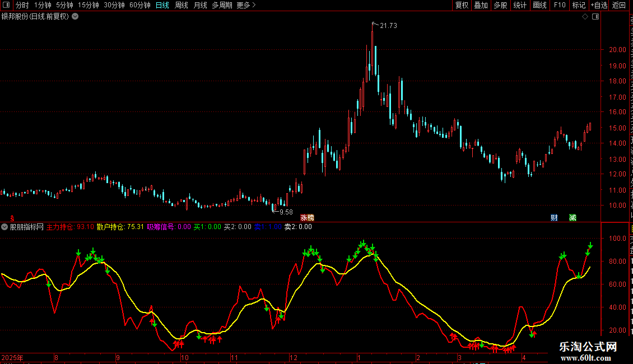Click the diamond icon near chart top-right
Viewport: 633px width, 364px height.
[585, 17]
